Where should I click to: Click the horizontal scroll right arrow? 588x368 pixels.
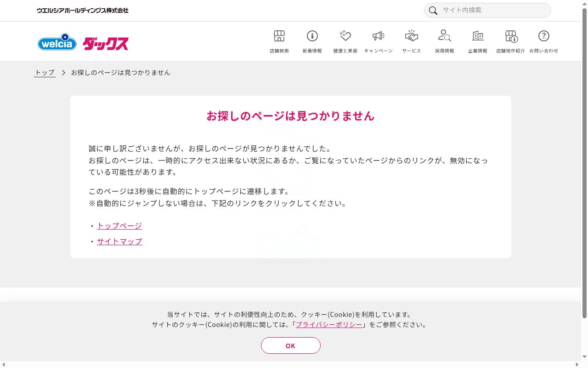[x=577, y=365]
